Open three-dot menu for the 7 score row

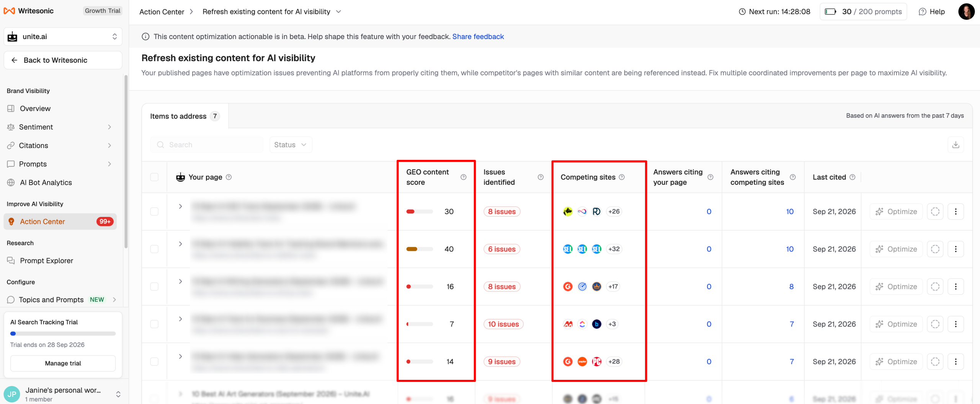click(x=955, y=324)
